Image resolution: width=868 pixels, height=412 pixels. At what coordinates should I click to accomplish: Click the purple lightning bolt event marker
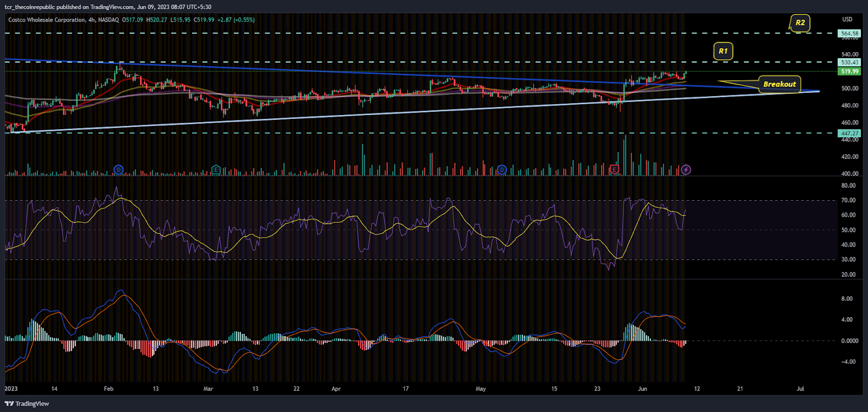[686, 170]
